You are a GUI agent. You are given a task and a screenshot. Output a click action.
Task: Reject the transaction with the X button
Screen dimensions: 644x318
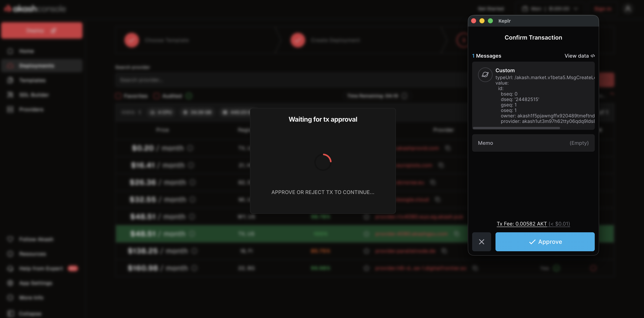coord(481,242)
